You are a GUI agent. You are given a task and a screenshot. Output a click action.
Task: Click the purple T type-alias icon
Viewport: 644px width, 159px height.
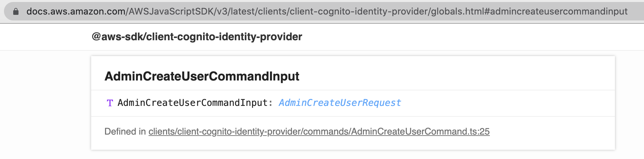click(110, 103)
